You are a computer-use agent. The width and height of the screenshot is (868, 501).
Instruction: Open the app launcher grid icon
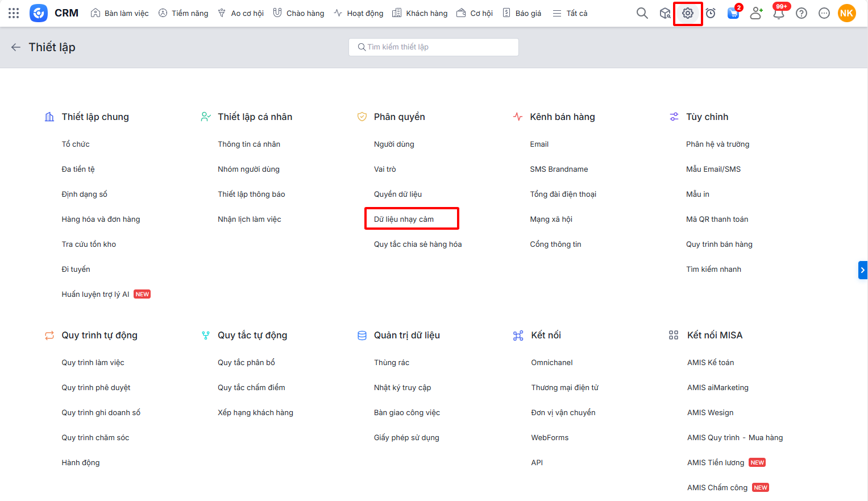[14, 13]
